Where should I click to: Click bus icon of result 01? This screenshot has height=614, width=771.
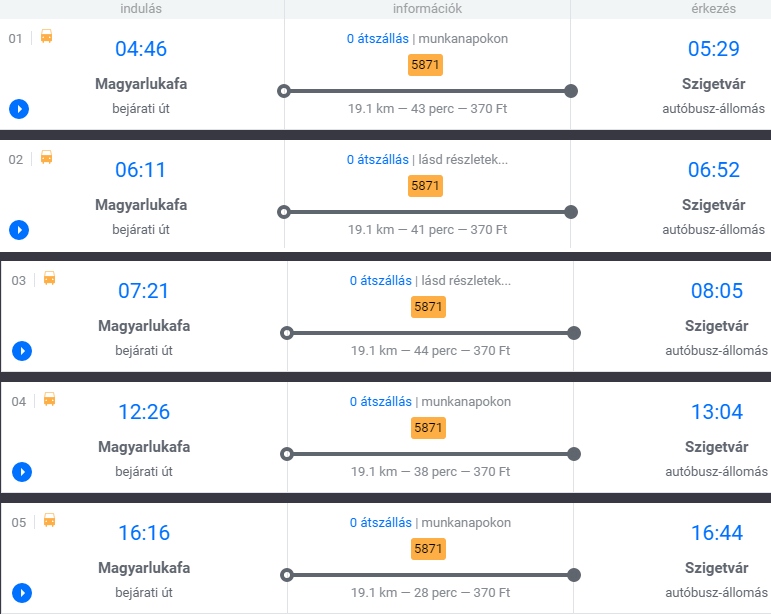(x=46, y=37)
